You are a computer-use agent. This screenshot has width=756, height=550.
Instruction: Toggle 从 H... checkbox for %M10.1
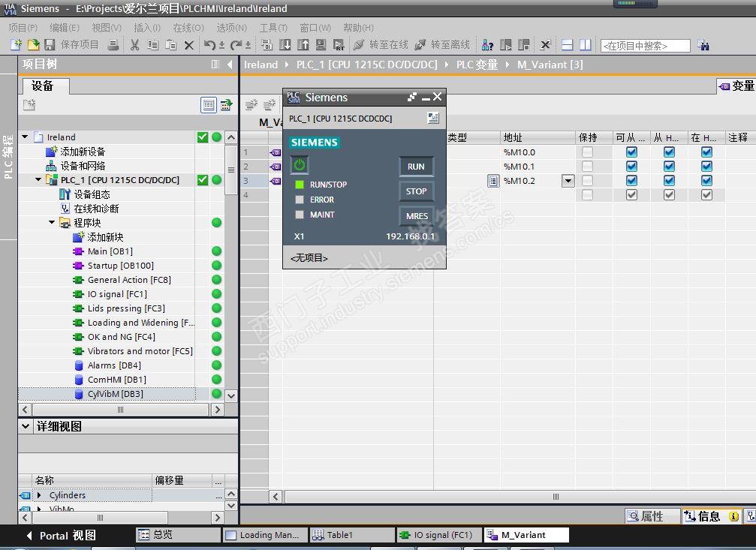(669, 167)
